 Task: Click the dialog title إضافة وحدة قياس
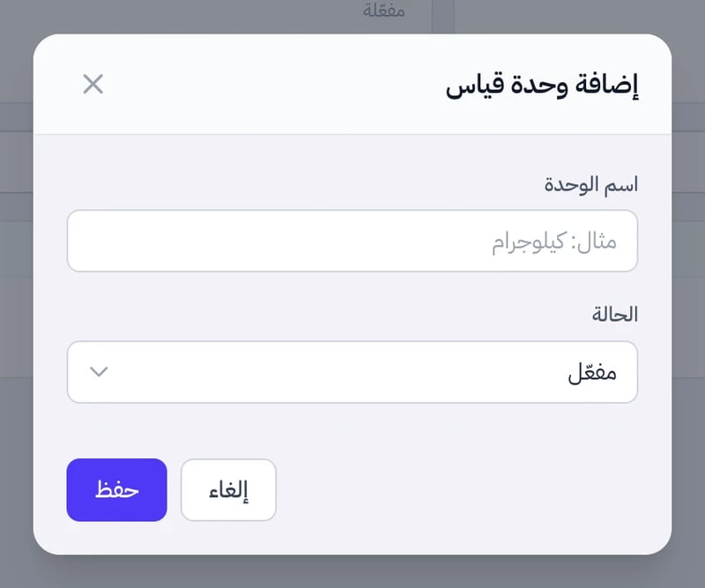pyautogui.click(x=542, y=85)
